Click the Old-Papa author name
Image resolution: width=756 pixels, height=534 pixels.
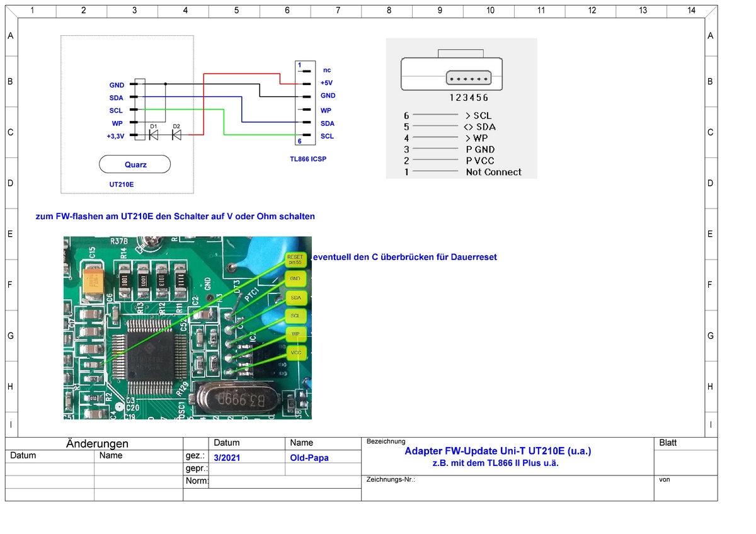pos(309,458)
